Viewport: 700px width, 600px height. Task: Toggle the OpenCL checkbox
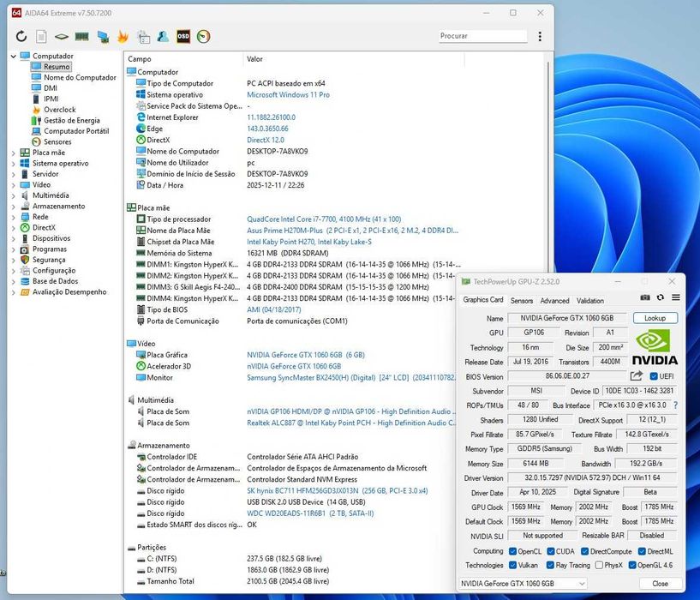point(512,551)
